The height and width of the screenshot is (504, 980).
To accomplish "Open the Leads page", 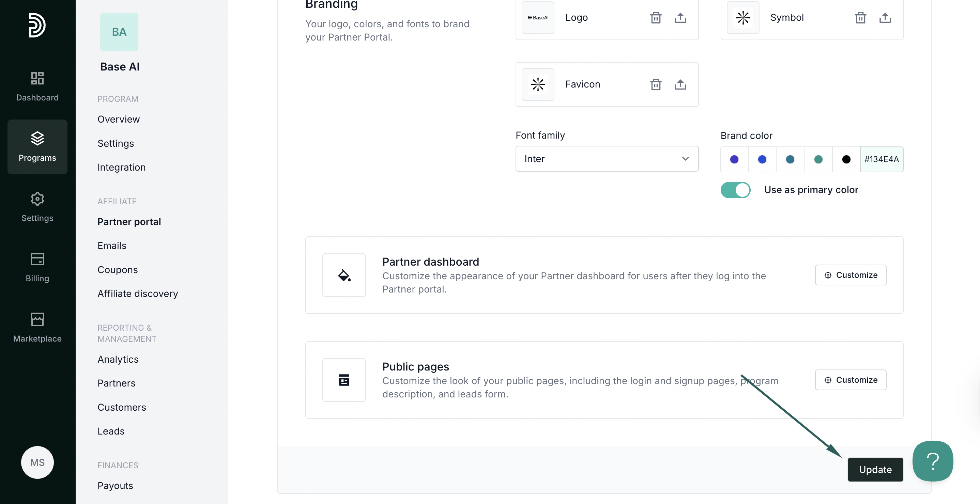I will [111, 431].
